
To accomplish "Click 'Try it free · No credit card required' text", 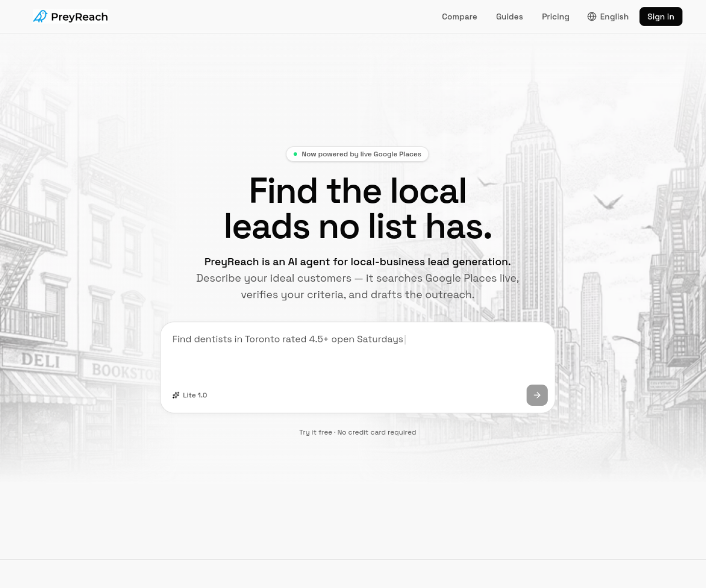I will coord(357,432).
